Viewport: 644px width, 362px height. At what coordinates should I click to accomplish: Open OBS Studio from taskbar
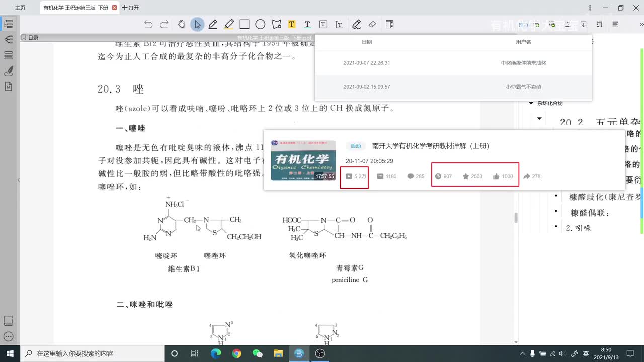coord(319,353)
